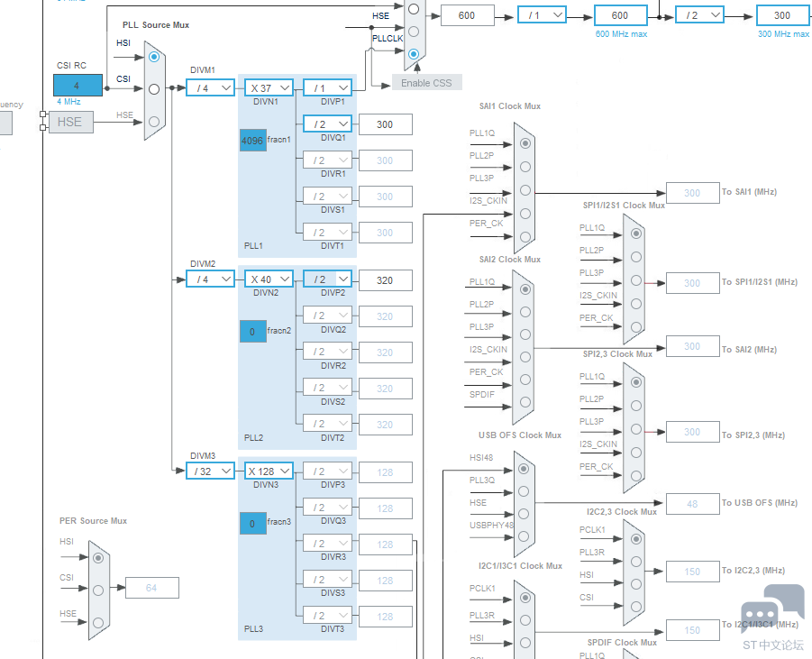Viewport: 812px width, 659px height.
Task: Open the DIVQ3 divider dropdown
Action: 327,508
